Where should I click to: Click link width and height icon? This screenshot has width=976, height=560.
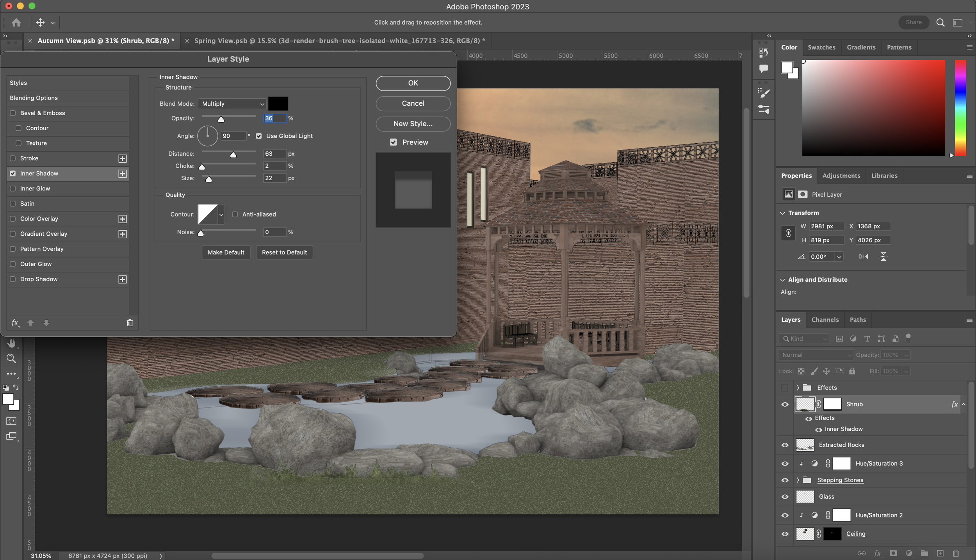788,233
